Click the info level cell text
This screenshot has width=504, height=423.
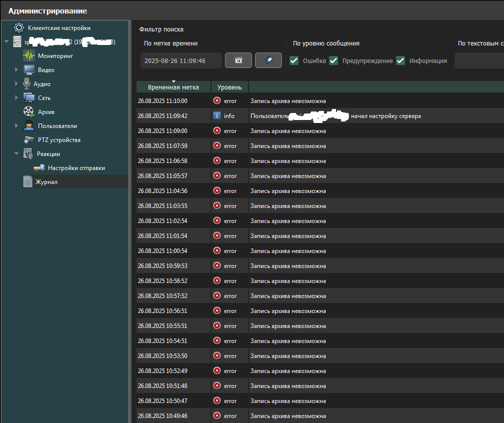[229, 115]
